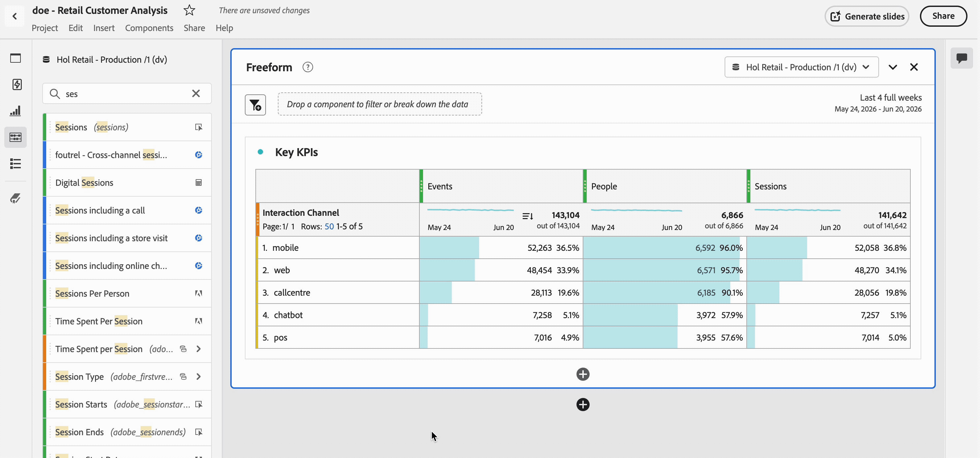Click the sort icon in Events column
Screen dimensions: 980x458
tap(528, 216)
